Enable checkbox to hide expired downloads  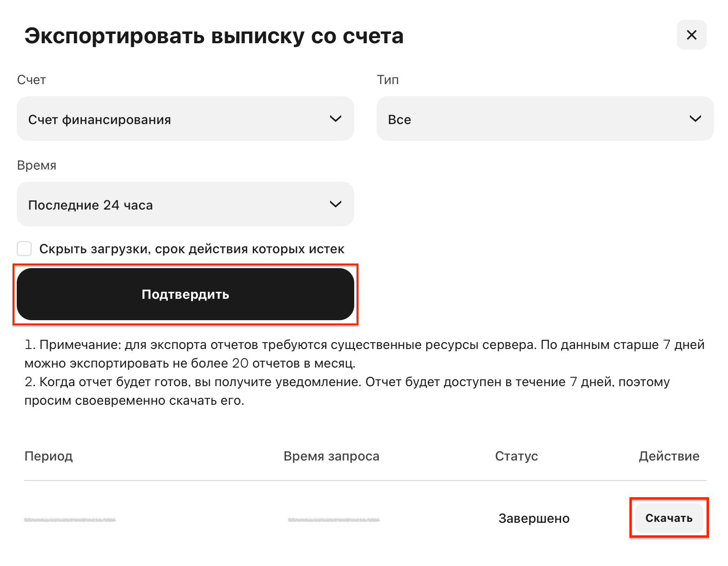click(24, 249)
